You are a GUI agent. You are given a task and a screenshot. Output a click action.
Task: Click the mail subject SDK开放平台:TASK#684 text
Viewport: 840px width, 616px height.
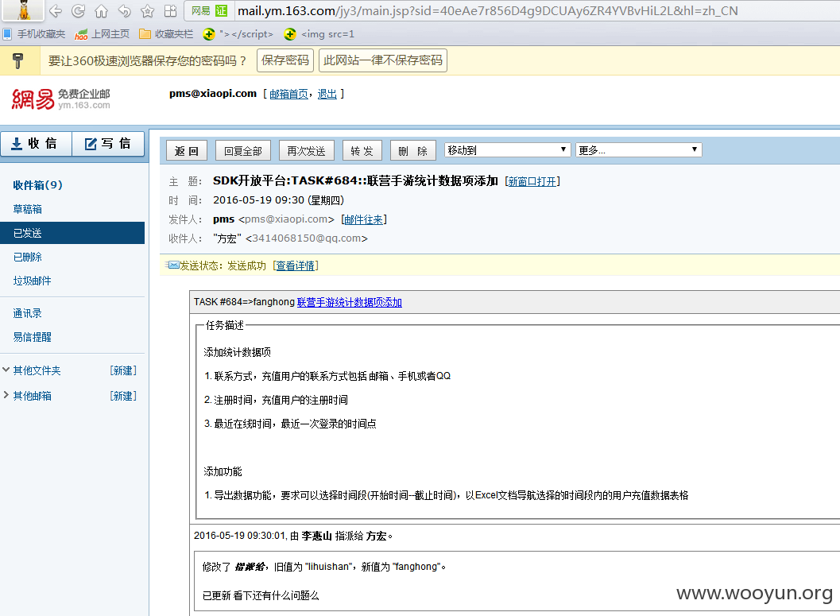[355, 181]
